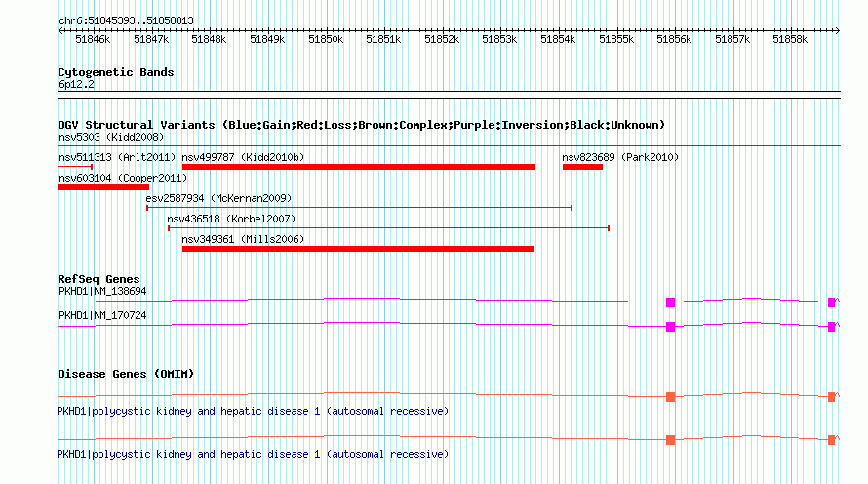Open variant nsv511313 (Arlt2011) label

117,157
